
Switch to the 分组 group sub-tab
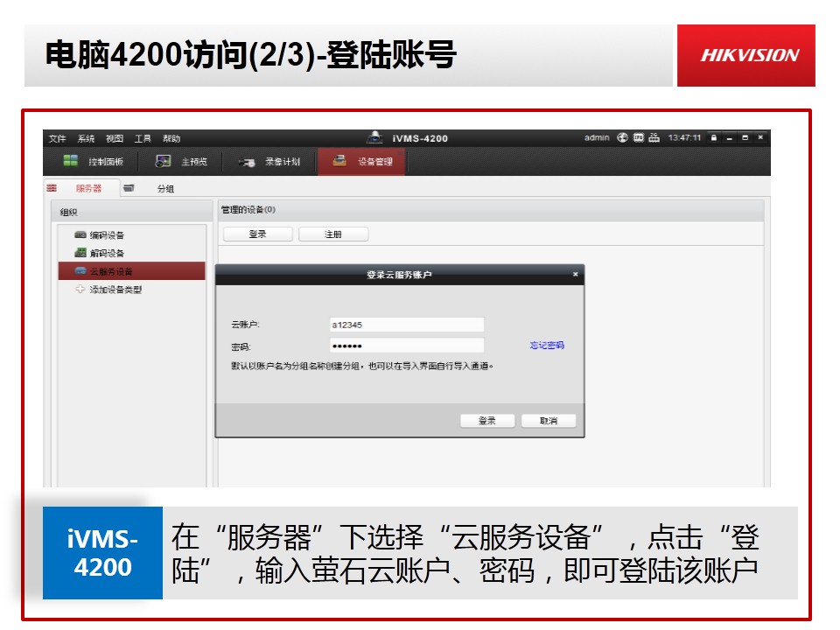[164, 188]
